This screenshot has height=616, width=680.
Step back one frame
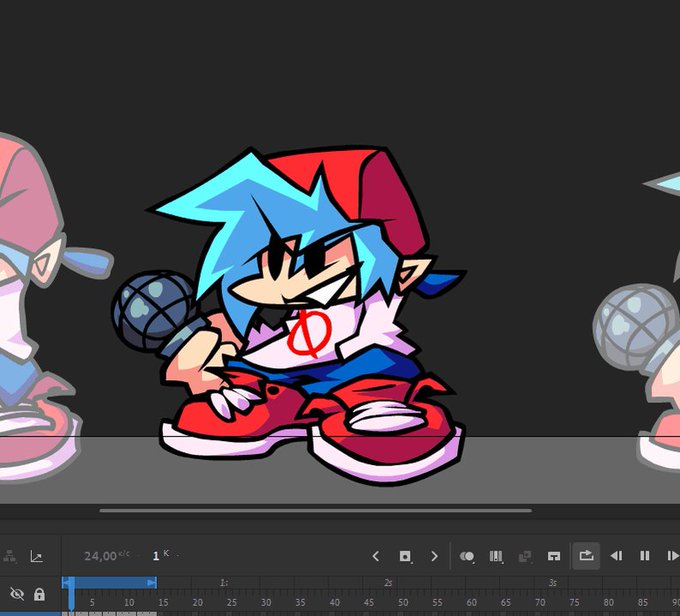(616, 556)
